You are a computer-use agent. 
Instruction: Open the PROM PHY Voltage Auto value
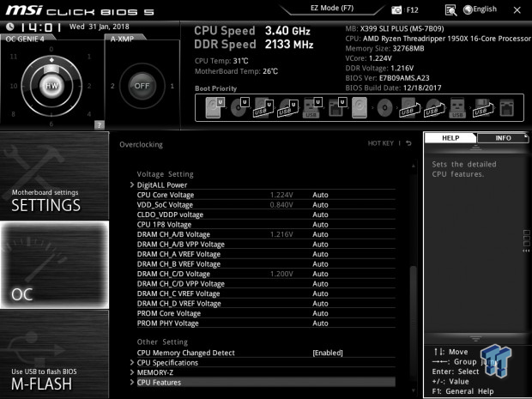(x=320, y=323)
